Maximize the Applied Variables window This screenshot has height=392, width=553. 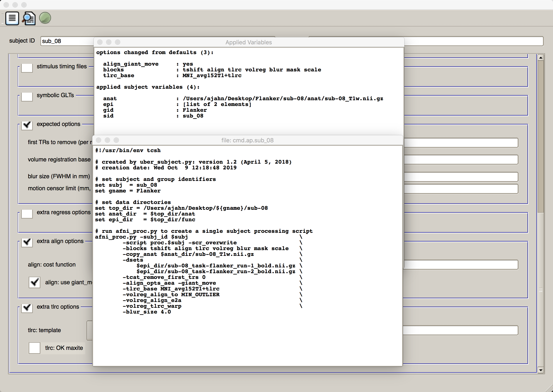click(x=118, y=42)
